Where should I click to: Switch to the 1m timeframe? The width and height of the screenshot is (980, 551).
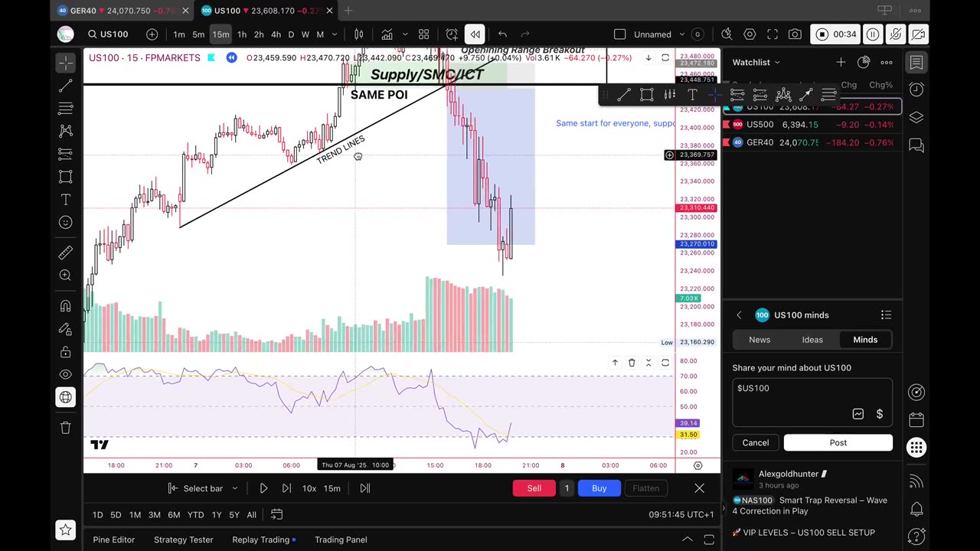[x=179, y=34]
